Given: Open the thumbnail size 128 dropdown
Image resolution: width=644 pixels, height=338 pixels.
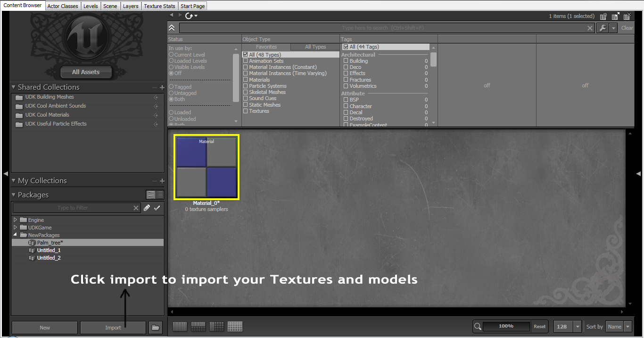Looking at the screenshot, I should tap(578, 327).
